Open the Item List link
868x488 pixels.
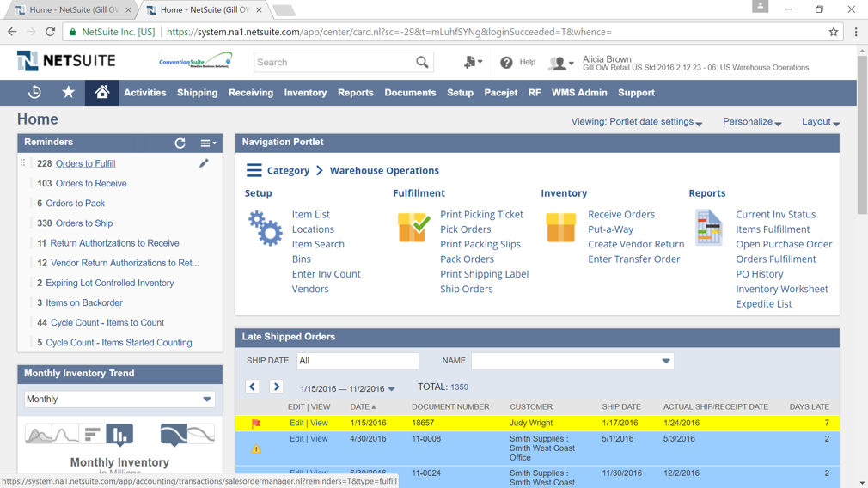(x=310, y=214)
